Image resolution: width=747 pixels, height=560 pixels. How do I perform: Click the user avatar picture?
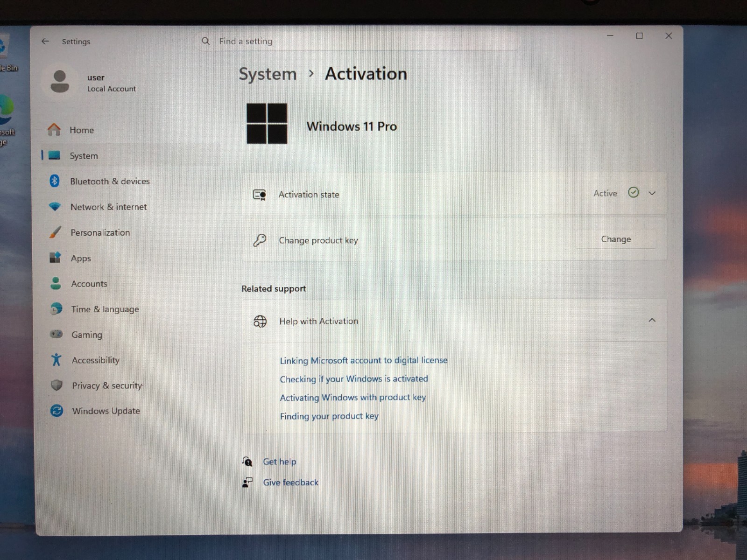click(x=60, y=82)
